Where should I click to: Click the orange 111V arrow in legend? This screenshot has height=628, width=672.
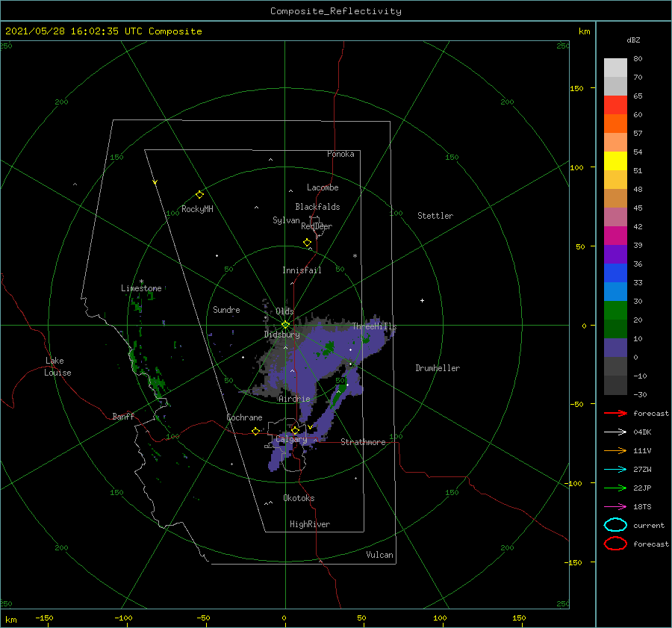pyautogui.click(x=615, y=450)
